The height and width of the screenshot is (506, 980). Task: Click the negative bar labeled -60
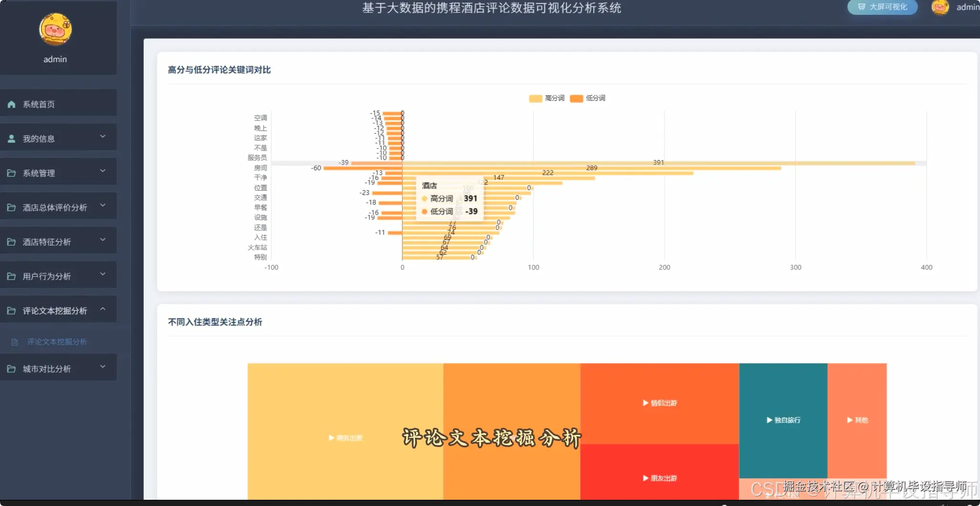(363, 168)
